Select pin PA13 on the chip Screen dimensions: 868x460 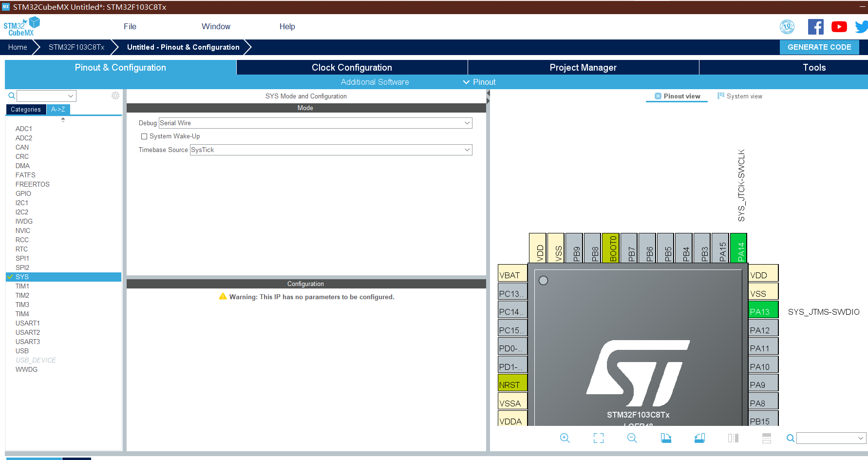click(x=763, y=309)
